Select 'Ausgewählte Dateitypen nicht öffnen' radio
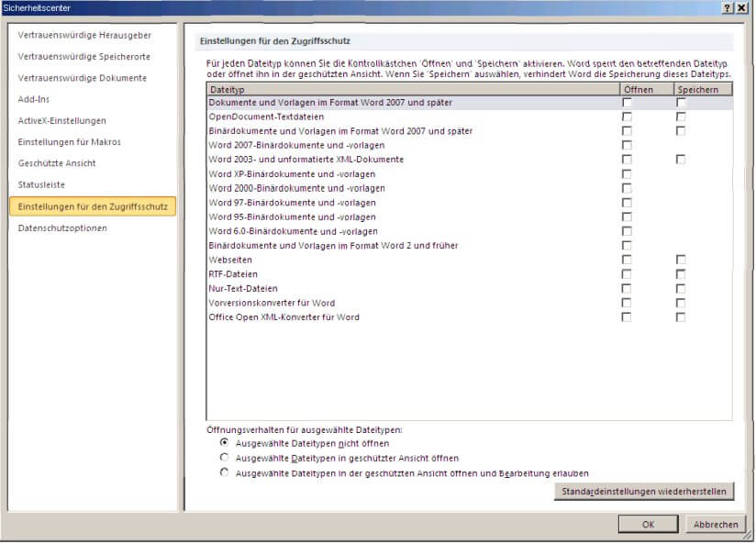This screenshot has width=756, height=544. pos(225,443)
